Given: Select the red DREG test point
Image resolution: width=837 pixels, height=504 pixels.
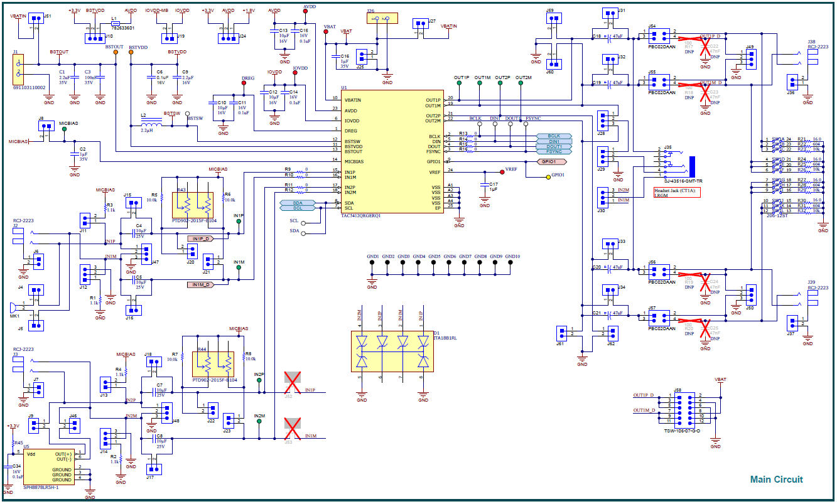Looking at the screenshot, I should pos(244,84).
